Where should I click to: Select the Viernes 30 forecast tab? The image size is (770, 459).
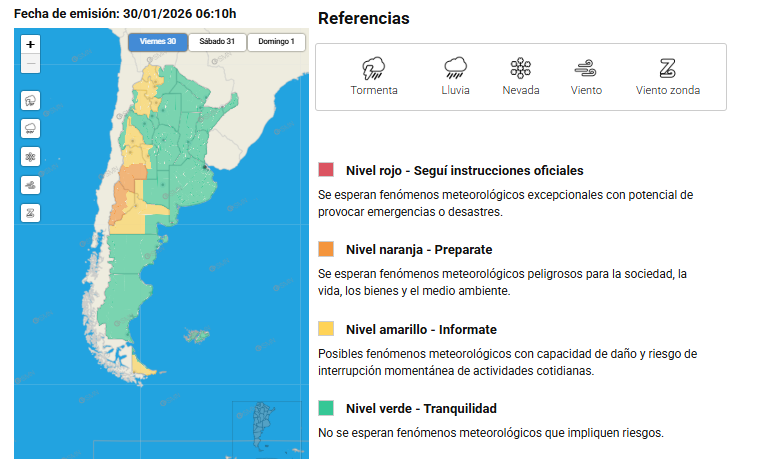(158, 42)
